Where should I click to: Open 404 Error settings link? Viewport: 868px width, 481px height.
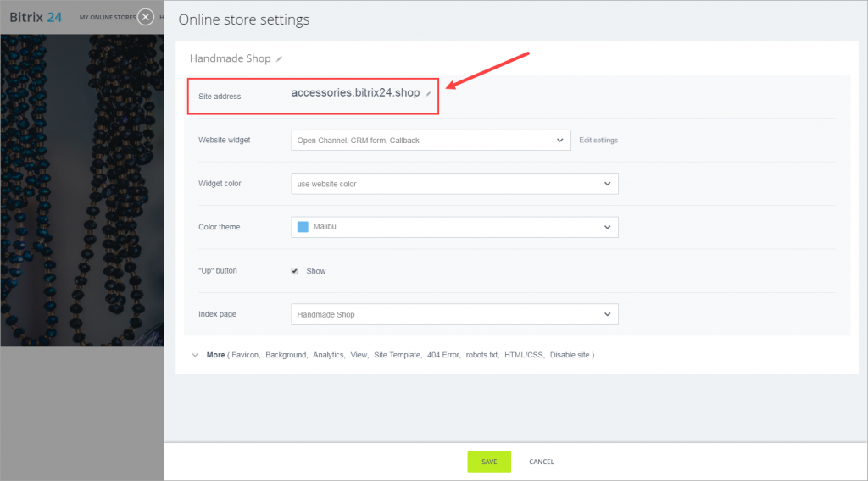(x=442, y=355)
